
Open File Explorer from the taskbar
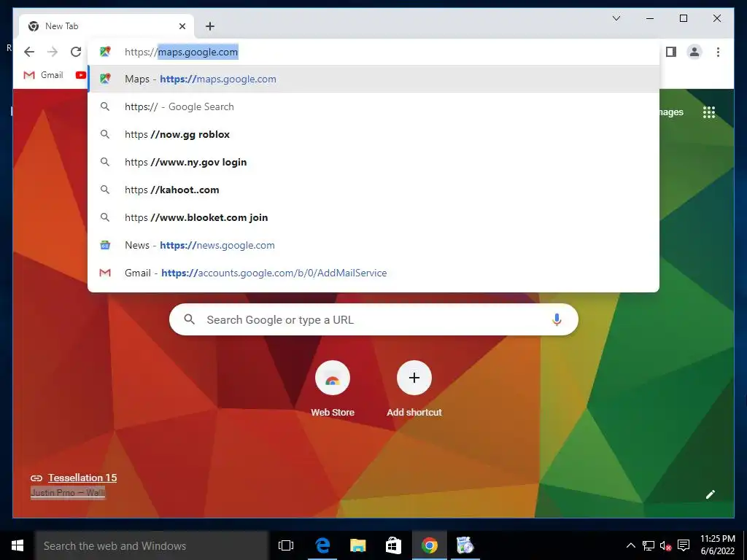(x=357, y=545)
